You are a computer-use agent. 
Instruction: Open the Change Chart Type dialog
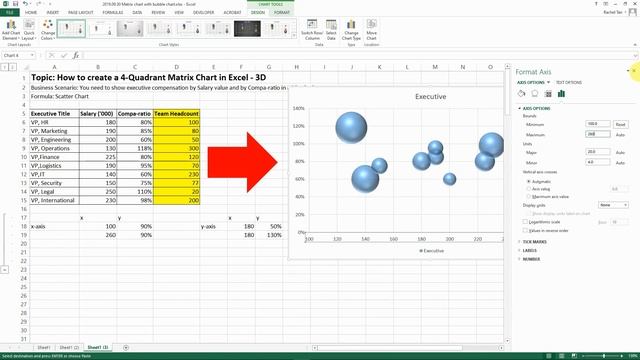point(351,30)
